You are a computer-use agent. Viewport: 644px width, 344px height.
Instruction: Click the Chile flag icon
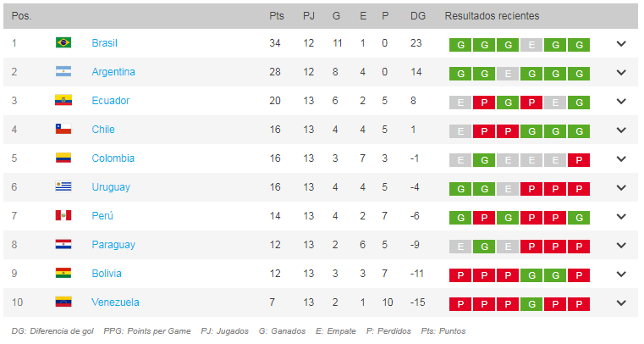63,130
